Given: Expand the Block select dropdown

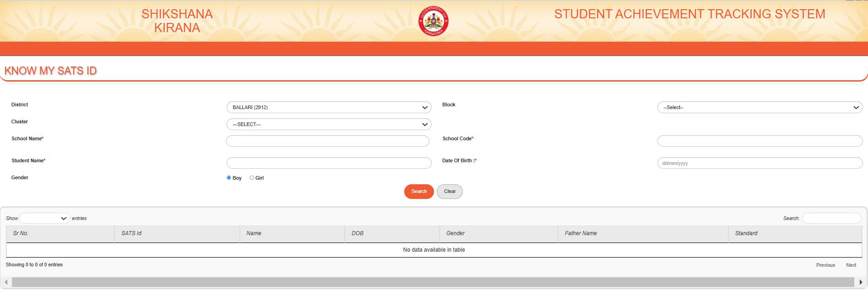Looking at the screenshot, I should point(759,107).
